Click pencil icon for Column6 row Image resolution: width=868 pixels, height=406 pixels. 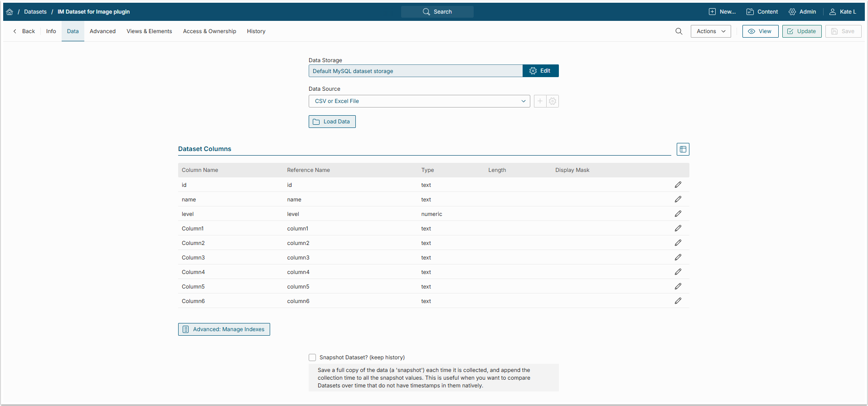pyautogui.click(x=678, y=301)
